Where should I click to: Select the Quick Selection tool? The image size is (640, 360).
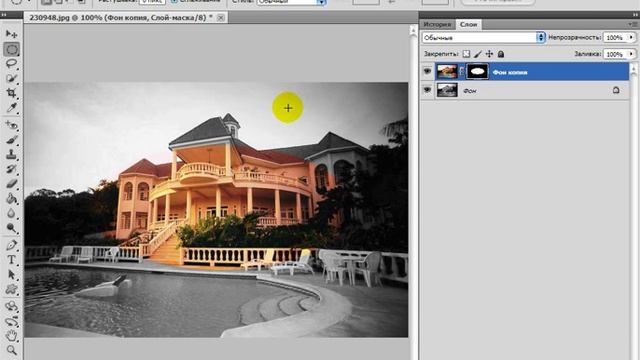pos(11,78)
